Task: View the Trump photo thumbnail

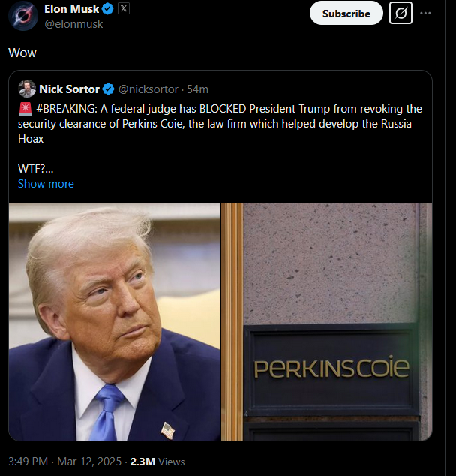Action: coord(114,321)
